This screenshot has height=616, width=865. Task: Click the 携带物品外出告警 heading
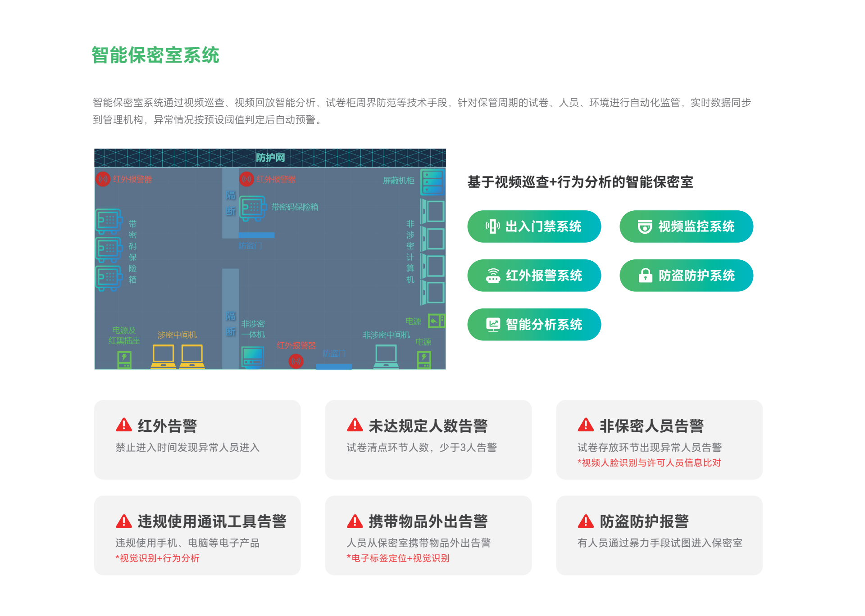428,521
